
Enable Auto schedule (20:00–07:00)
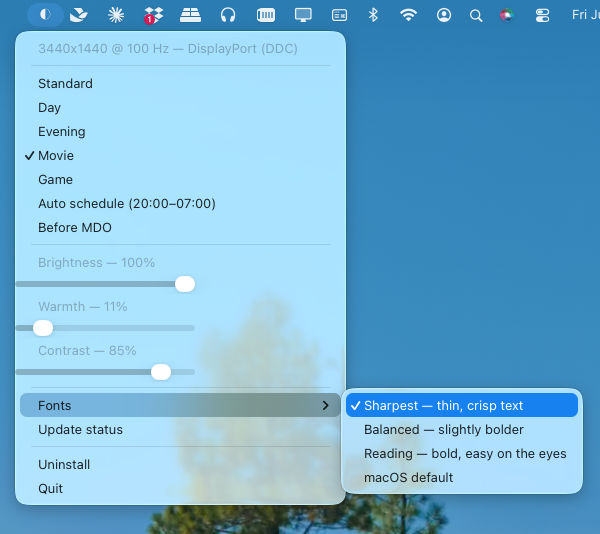(x=180, y=204)
